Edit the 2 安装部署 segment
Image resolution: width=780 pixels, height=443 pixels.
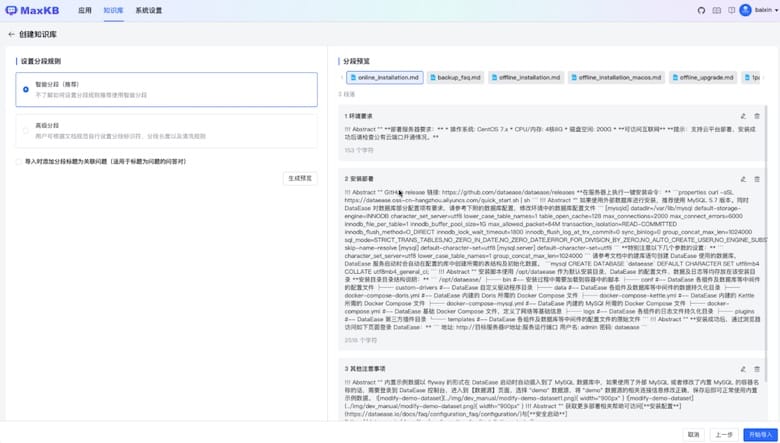pyautogui.click(x=743, y=179)
